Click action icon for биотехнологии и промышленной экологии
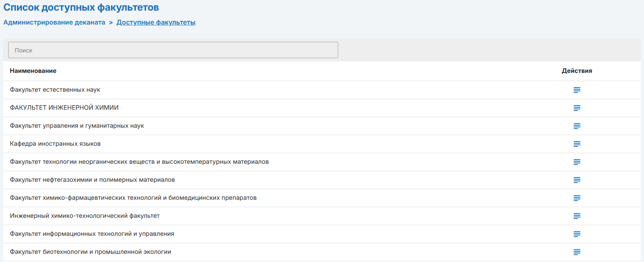Viewport: 644px width, 262px height. (x=577, y=252)
